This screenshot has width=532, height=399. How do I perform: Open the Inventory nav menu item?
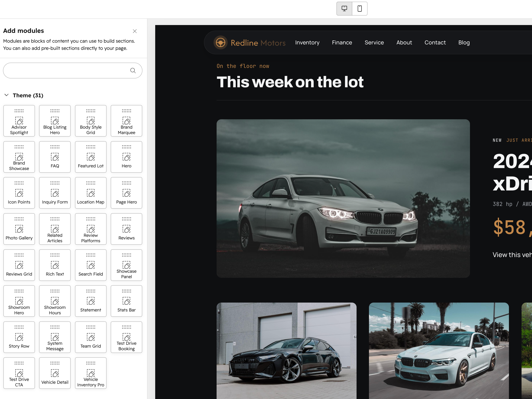[307, 43]
